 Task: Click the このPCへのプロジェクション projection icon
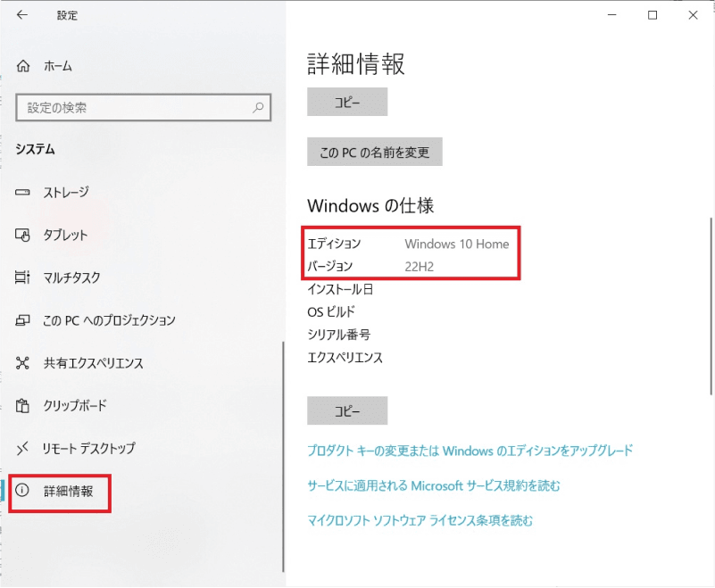(22, 320)
